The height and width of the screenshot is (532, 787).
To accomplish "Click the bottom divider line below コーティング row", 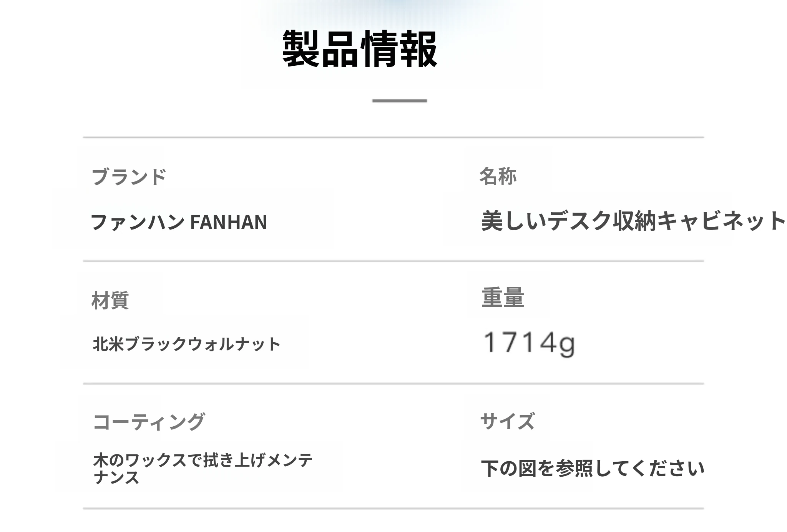I will click(x=393, y=509).
